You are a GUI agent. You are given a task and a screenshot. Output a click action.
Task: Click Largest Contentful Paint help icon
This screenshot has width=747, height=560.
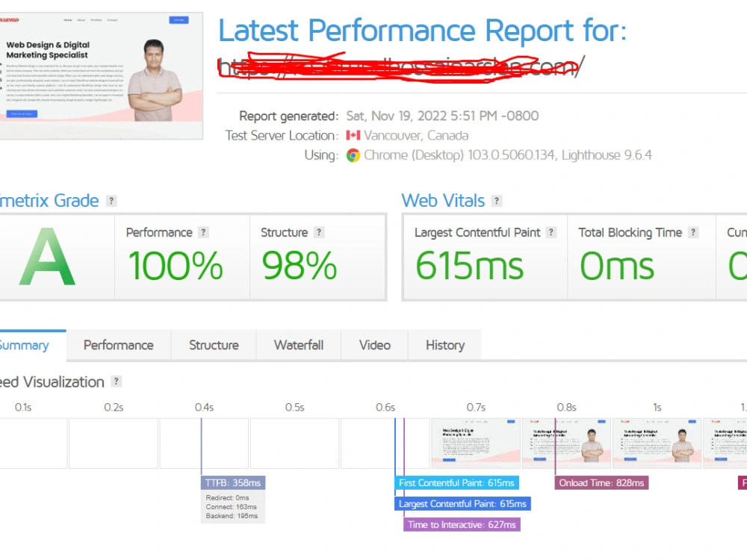pos(551,232)
